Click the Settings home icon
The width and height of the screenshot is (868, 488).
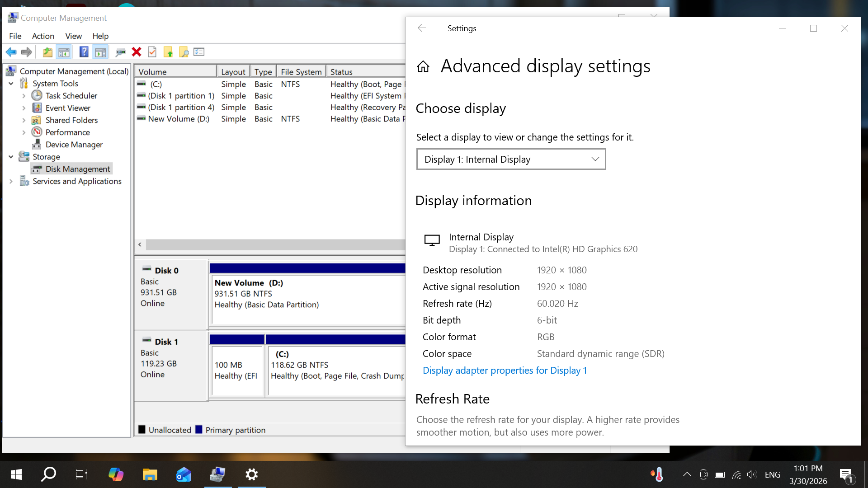tap(423, 67)
